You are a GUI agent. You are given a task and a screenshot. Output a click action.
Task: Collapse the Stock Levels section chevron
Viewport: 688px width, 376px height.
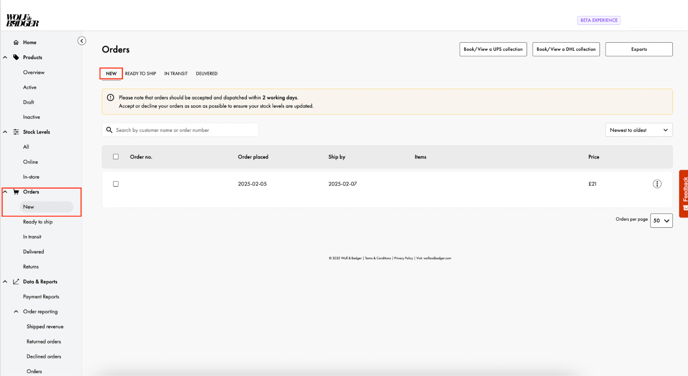5,132
